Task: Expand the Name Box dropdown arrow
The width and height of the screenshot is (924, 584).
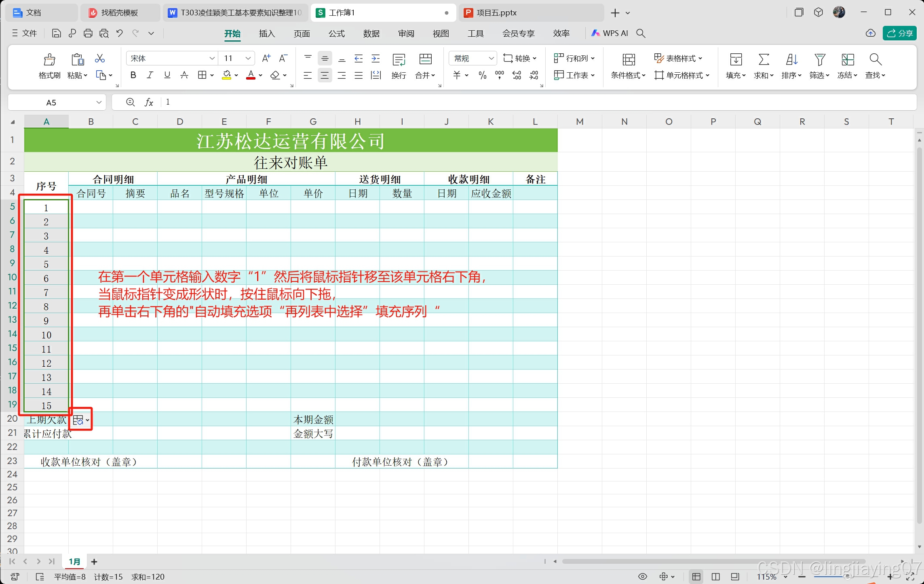Action: (x=99, y=103)
